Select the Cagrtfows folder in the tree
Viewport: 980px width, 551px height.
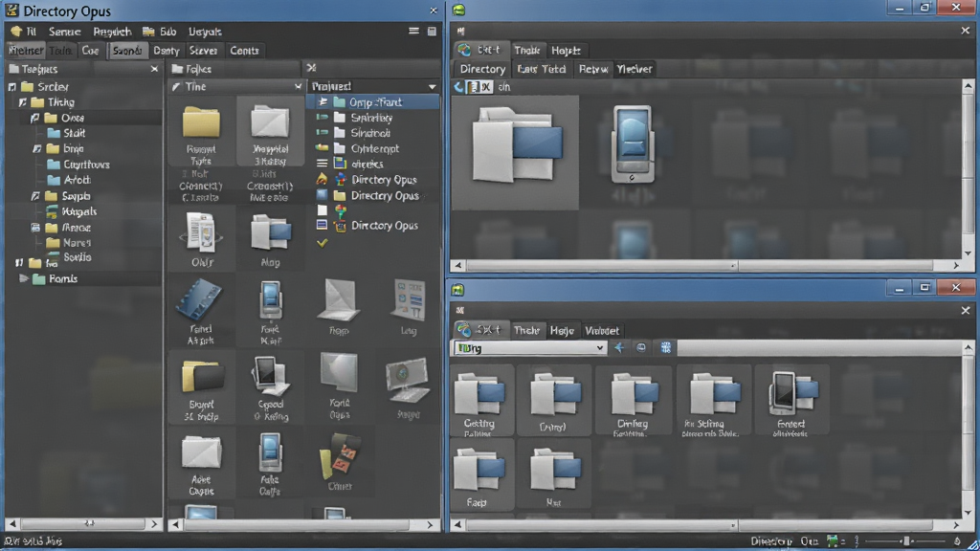coord(86,165)
